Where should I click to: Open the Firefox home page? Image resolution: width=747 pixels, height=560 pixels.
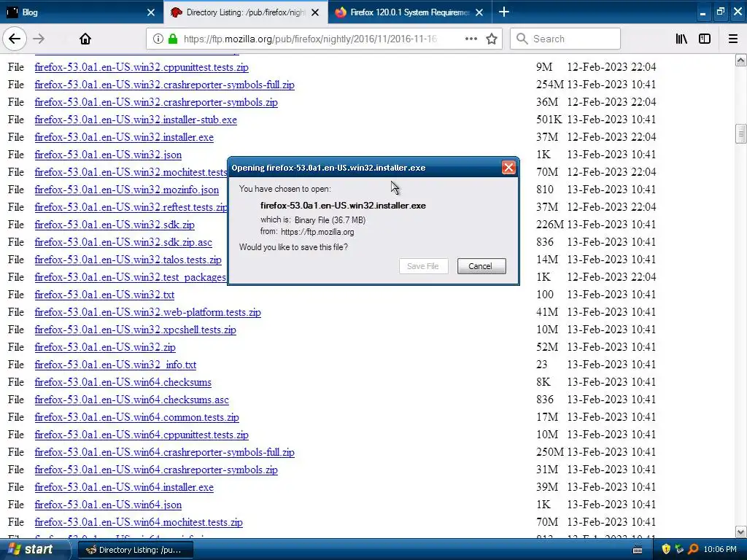[85, 39]
